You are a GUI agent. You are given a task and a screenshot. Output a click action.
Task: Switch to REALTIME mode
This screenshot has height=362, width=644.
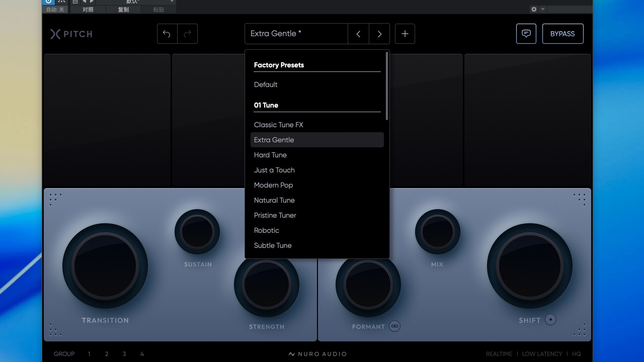coord(499,354)
